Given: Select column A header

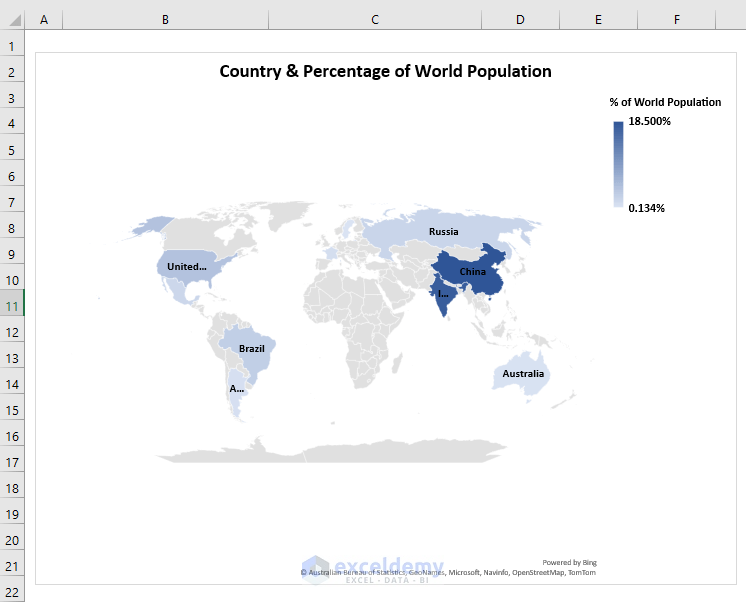Looking at the screenshot, I should click(44, 20).
